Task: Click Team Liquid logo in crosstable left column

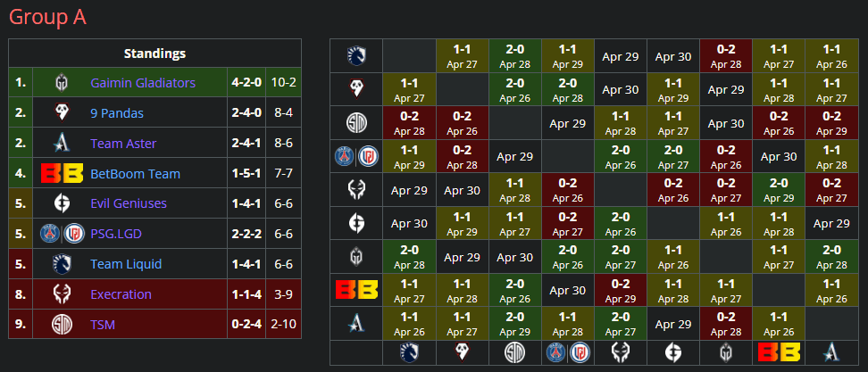Action: point(355,56)
